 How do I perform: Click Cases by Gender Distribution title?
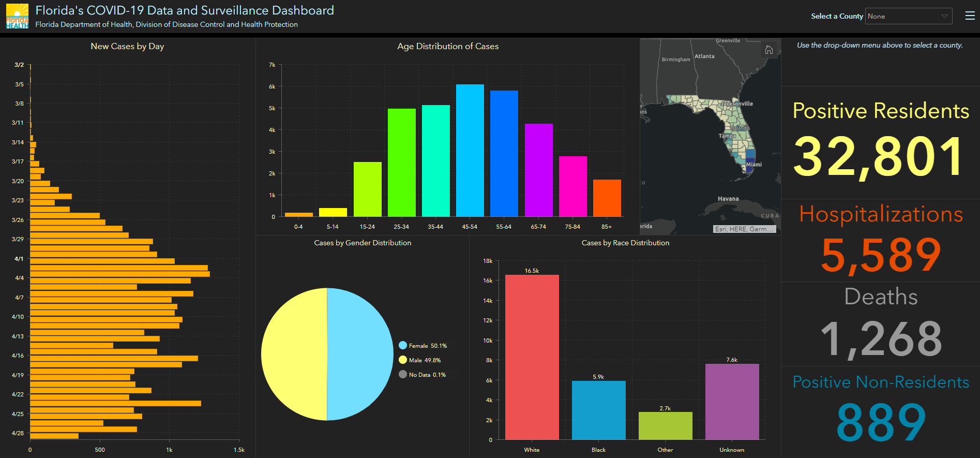(x=363, y=243)
